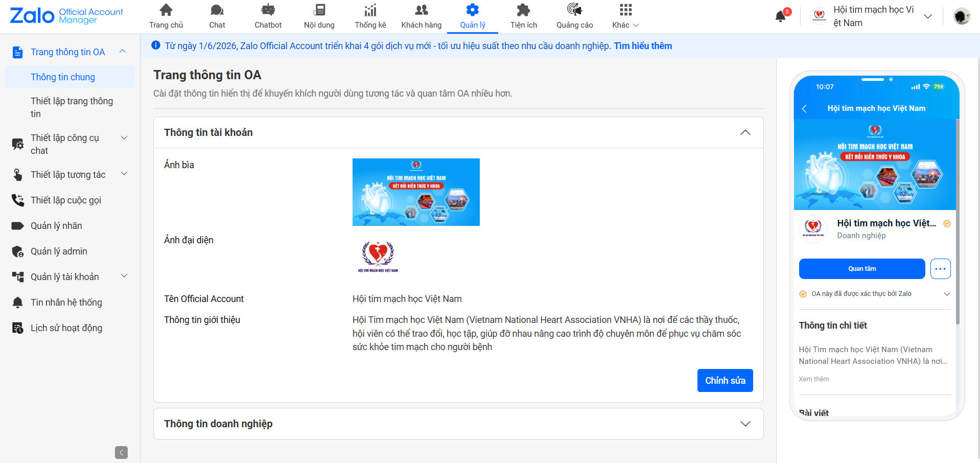
Task: Click the Hội tim mạch học account logo in header
Action: pos(819,16)
